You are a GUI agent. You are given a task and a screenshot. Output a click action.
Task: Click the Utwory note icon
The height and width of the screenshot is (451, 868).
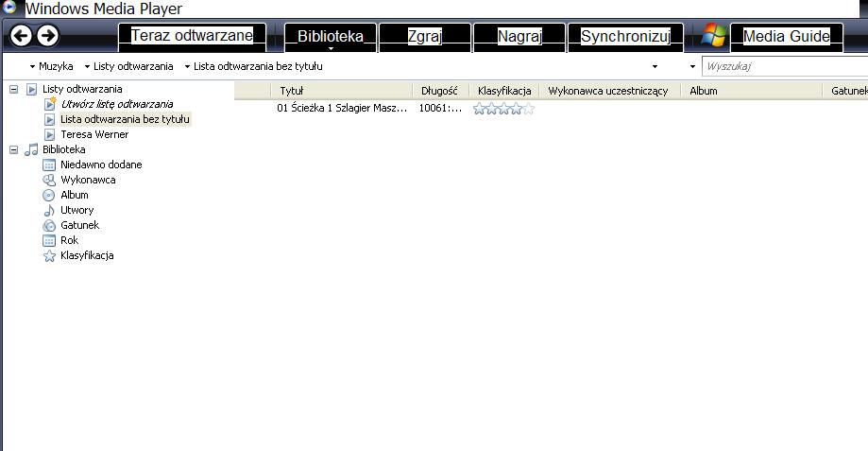click(49, 211)
